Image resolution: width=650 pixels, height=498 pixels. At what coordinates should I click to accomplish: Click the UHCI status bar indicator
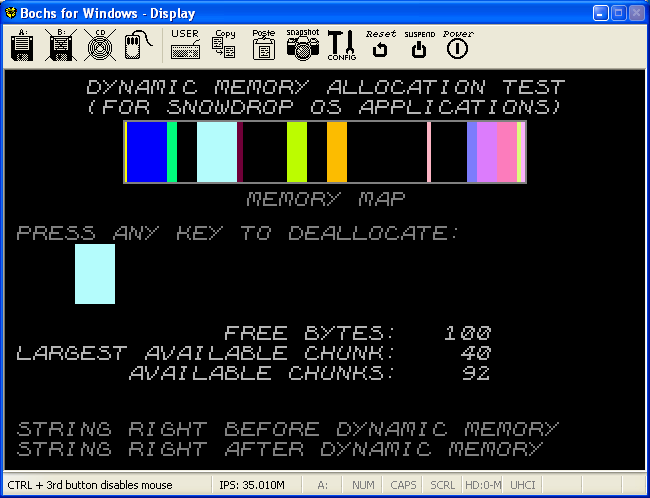[523, 485]
